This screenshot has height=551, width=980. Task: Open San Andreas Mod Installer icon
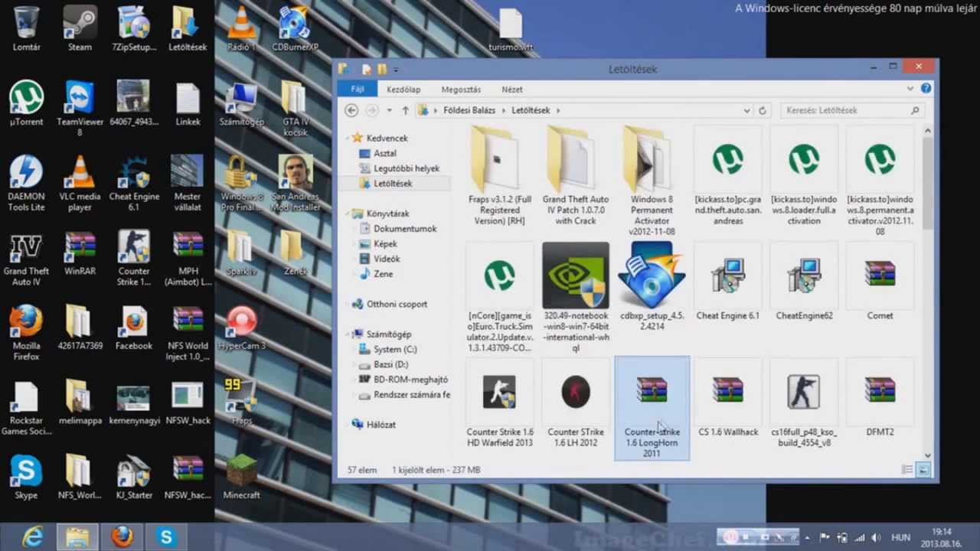coord(295,183)
